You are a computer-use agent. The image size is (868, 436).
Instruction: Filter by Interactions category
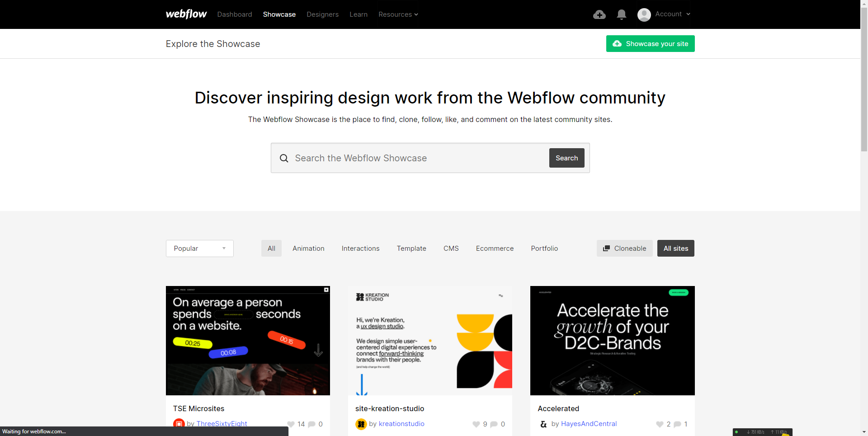(x=360, y=248)
